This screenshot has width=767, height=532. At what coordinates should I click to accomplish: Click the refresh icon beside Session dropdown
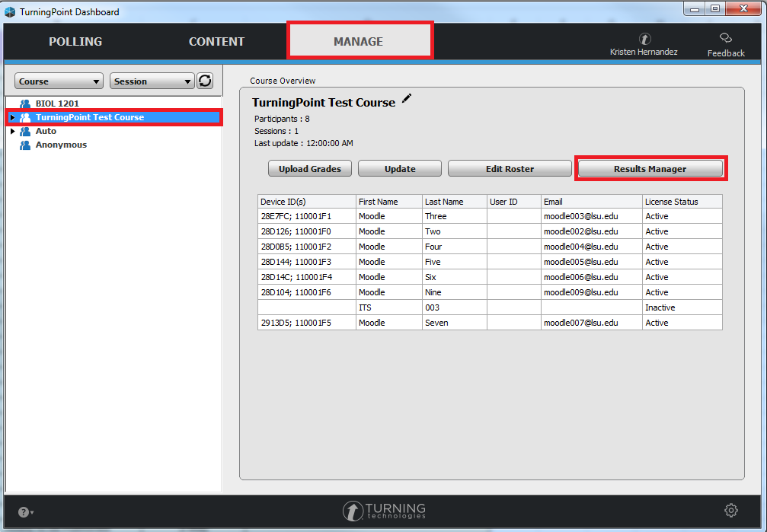pos(205,81)
